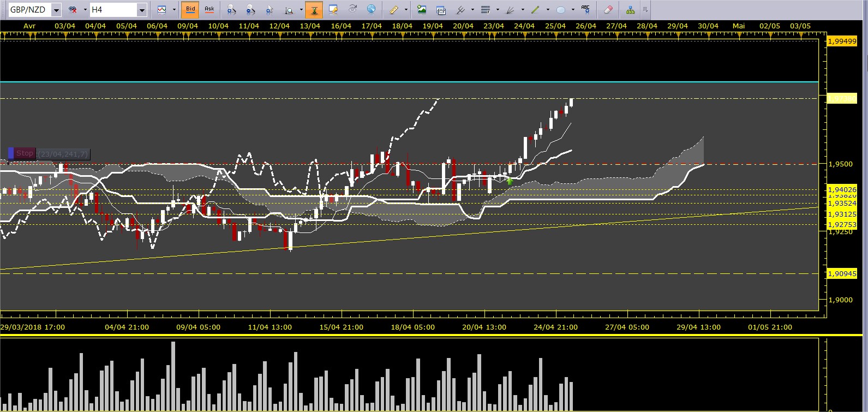This screenshot has height=412, width=868.
Task: Toggle the auto-scale highlighted button
Action: point(314,9)
